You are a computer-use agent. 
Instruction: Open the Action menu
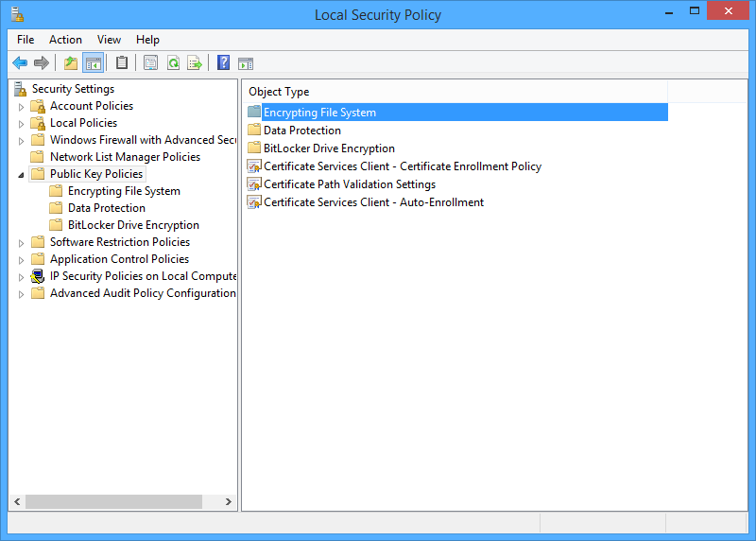(65, 40)
